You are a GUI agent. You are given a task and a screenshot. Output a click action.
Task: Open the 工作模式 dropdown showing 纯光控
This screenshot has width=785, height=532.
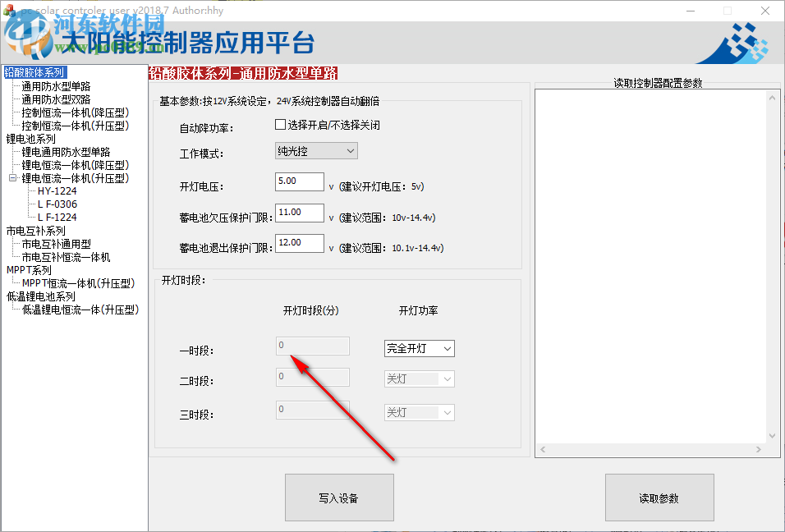[316, 150]
